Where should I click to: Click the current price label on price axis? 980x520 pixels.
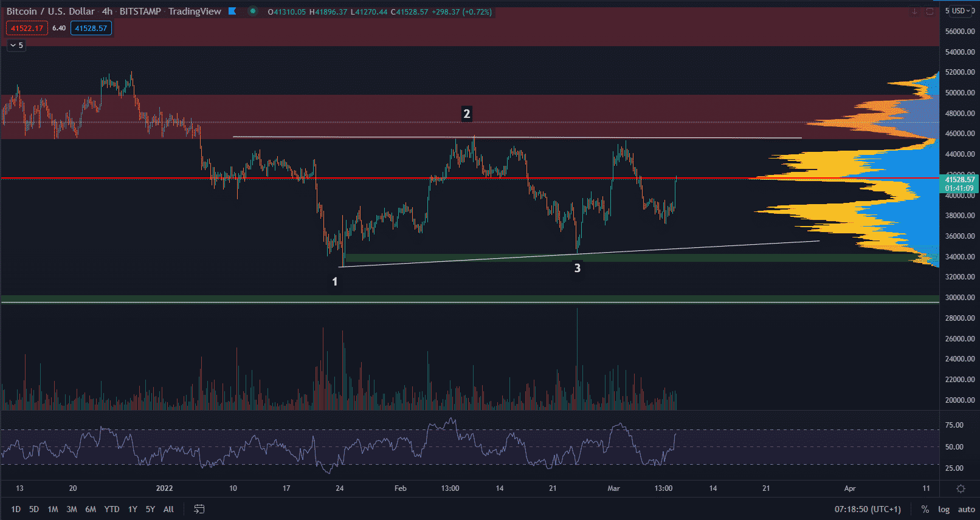pyautogui.click(x=959, y=180)
